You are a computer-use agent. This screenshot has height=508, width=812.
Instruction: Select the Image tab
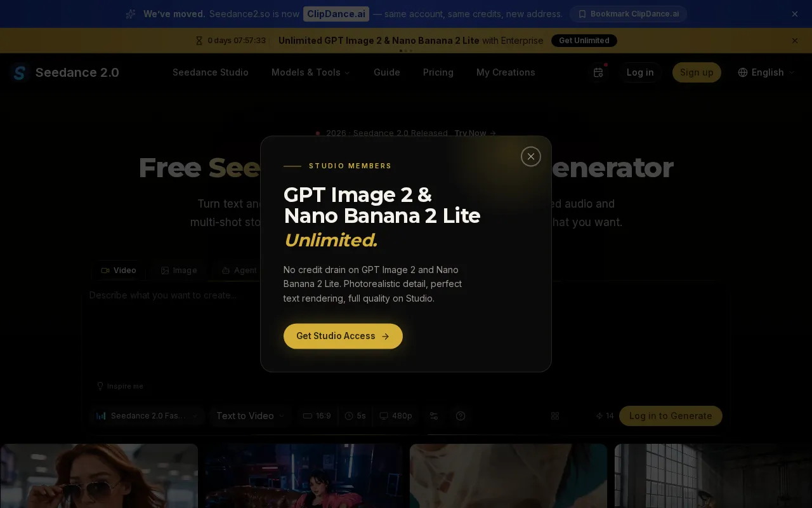pos(179,271)
